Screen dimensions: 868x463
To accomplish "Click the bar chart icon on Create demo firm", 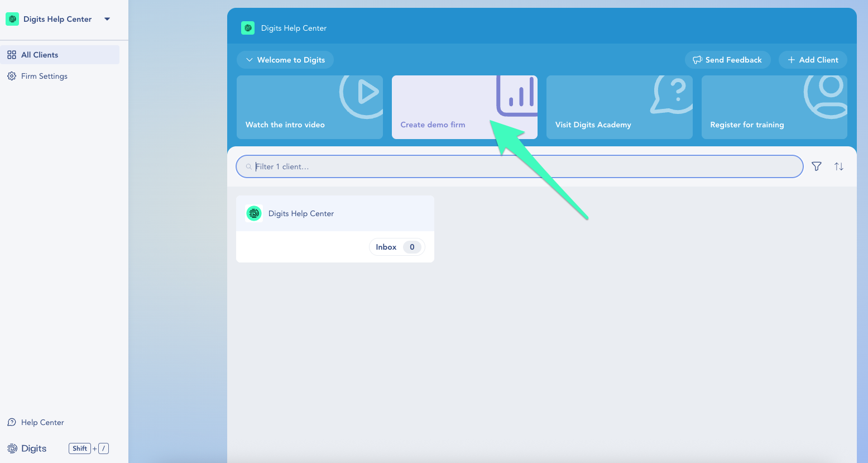I will click(x=517, y=95).
